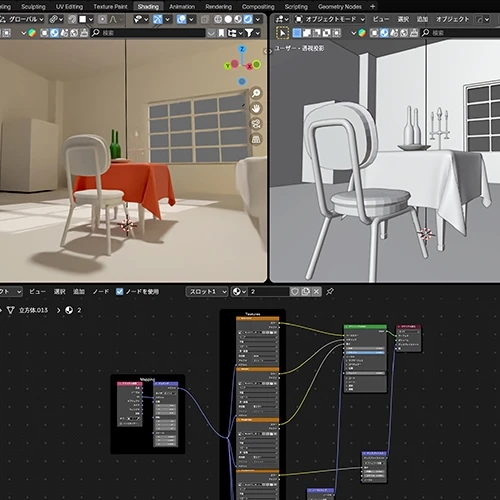Duplicate the material with copy icon
The image size is (500, 500).
(305, 292)
